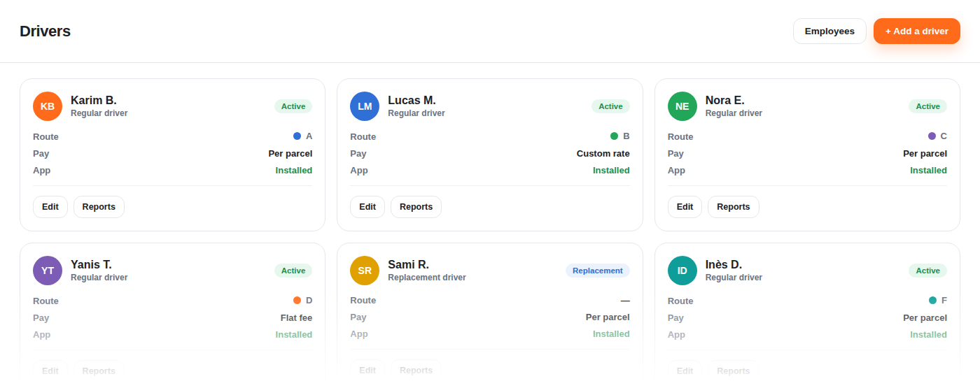Open the Employees page
The width and height of the screenshot is (980, 388).
[829, 31]
